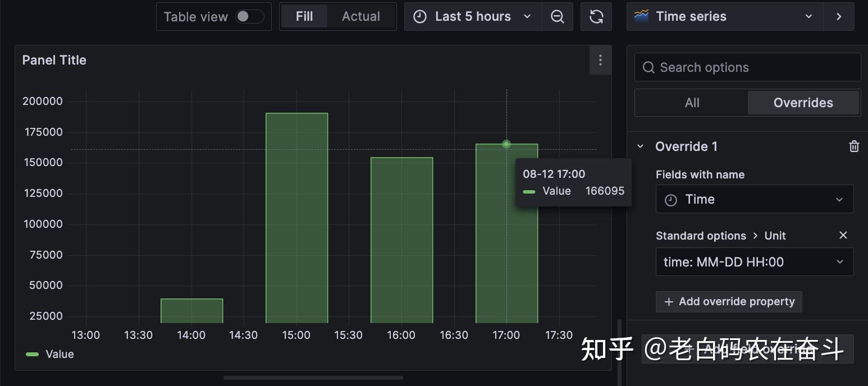Collapse the Override 1 section chevron

tap(640, 146)
